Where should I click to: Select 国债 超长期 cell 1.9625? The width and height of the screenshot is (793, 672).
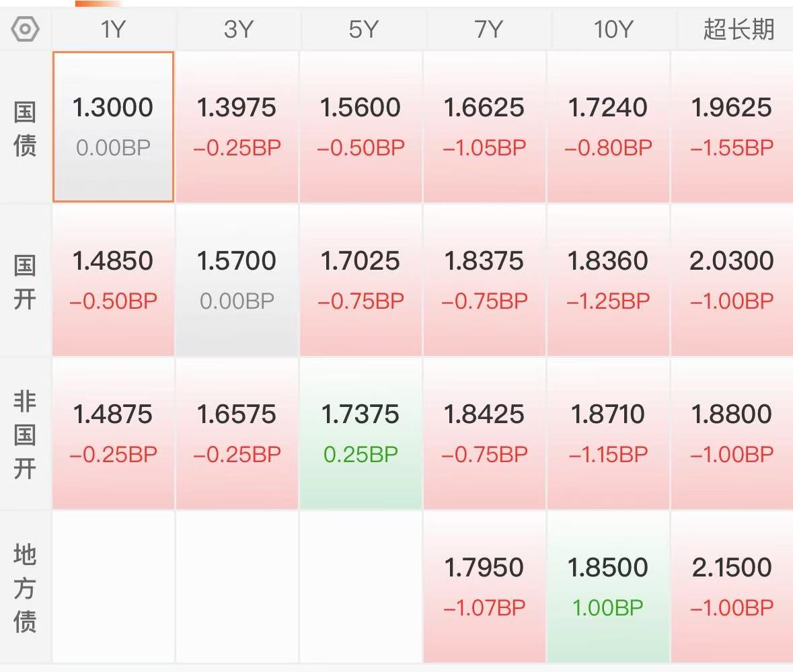pyautogui.click(x=732, y=126)
